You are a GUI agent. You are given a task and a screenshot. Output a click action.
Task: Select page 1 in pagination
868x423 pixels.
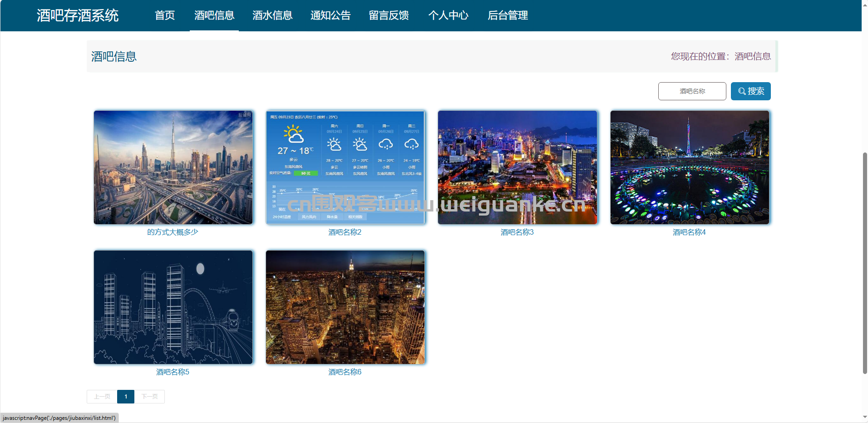tap(126, 397)
